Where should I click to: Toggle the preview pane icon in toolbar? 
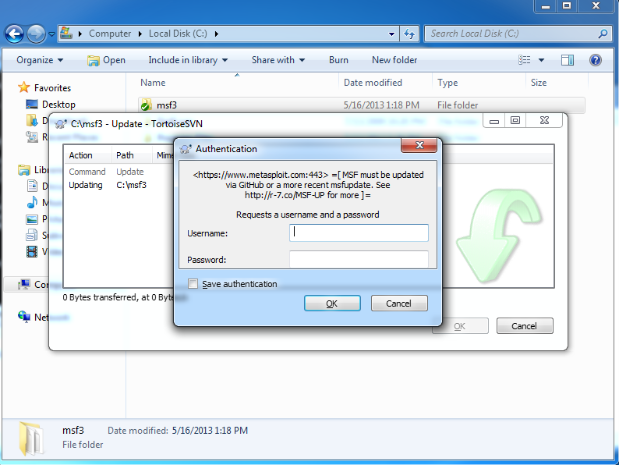(x=570, y=60)
